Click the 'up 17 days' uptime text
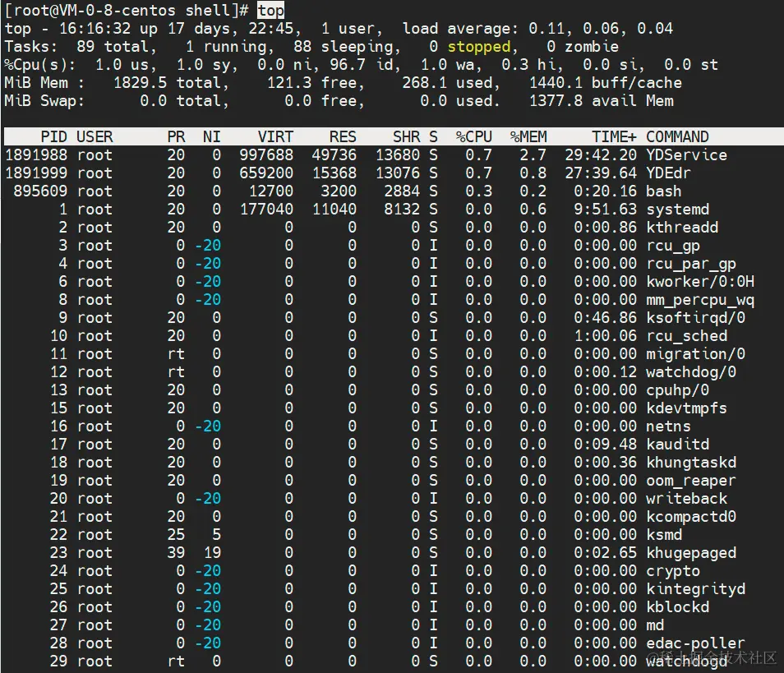Screen dimensions: 784x673 click(x=185, y=29)
